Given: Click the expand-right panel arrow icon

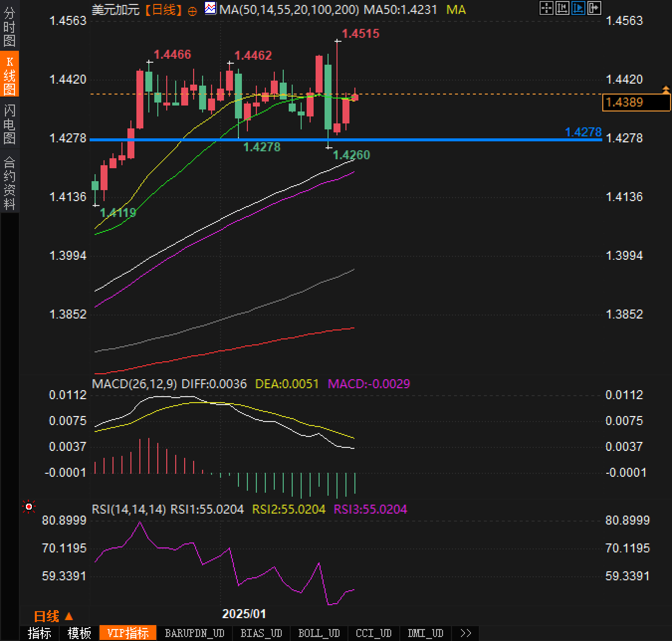Looking at the screenshot, I should (594, 8).
